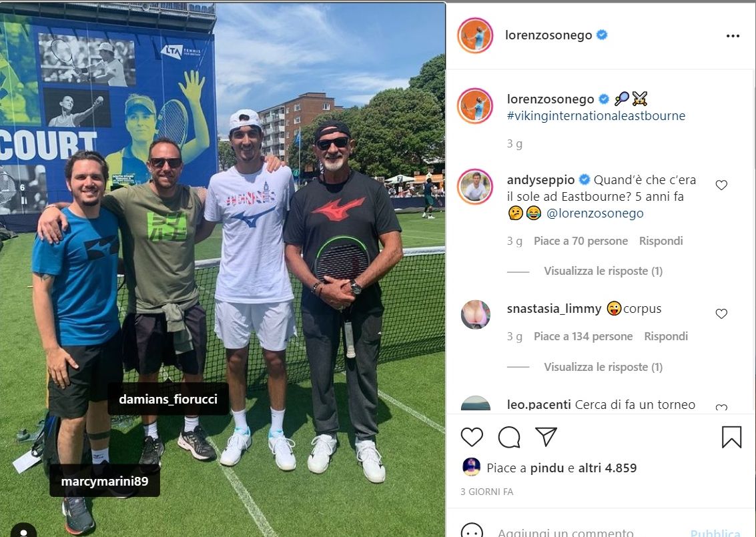Click the tagged people icon on photo

pyautogui.click(x=23, y=530)
